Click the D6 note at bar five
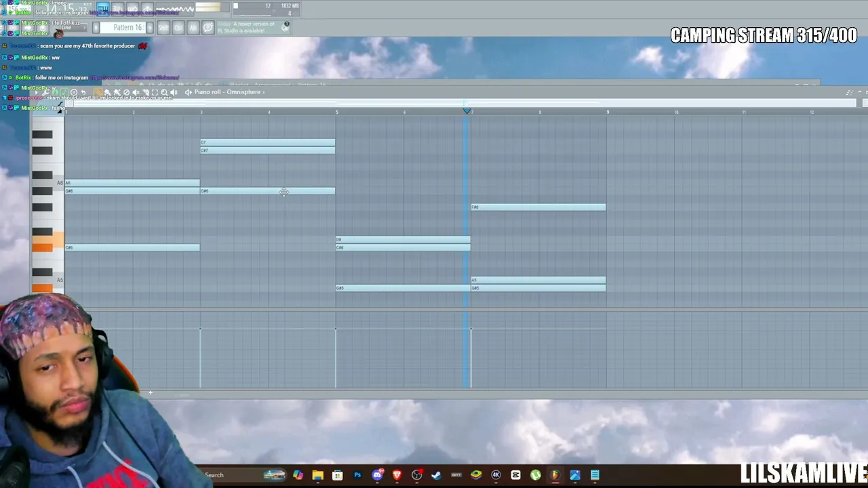The image size is (868, 488). click(403, 240)
